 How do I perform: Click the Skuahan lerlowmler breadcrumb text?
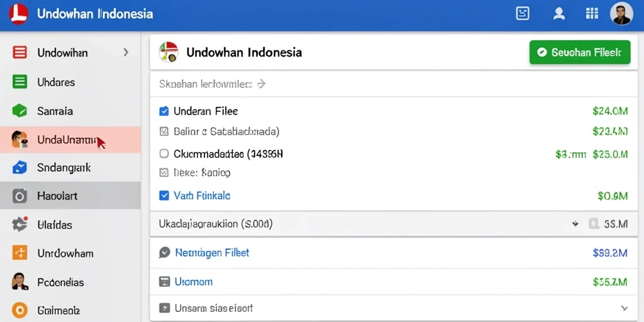(x=206, y=84)
